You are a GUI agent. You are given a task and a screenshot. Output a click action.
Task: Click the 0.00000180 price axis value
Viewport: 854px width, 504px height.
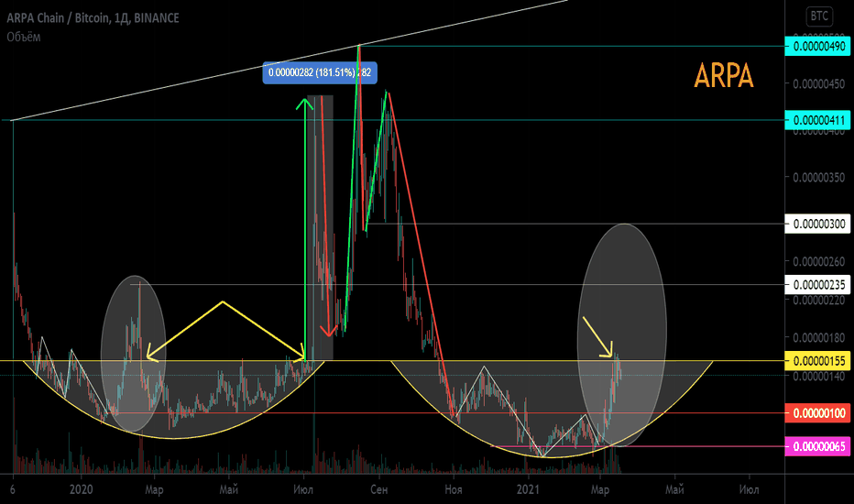click(x=819, y=338)
